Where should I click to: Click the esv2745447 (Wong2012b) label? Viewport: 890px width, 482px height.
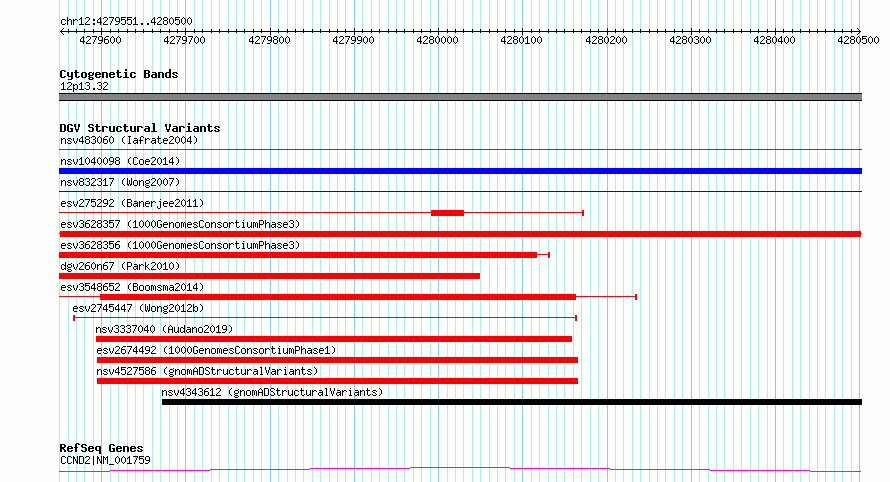click(x=138, y=308)
